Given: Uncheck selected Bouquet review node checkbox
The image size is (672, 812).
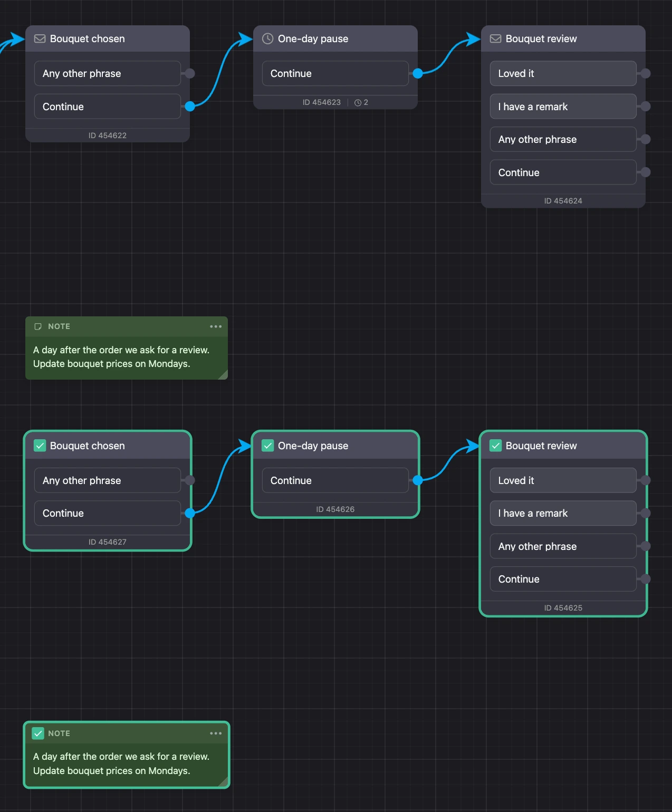Looking at the screenshot, I should [495, 446].
